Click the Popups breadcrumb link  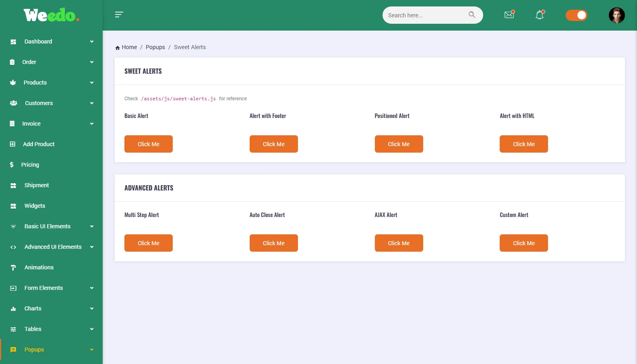[x=155, y=47]
